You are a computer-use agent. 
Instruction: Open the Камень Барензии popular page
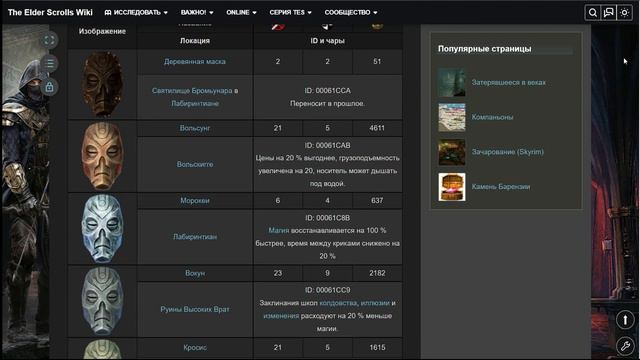point(501,187)
